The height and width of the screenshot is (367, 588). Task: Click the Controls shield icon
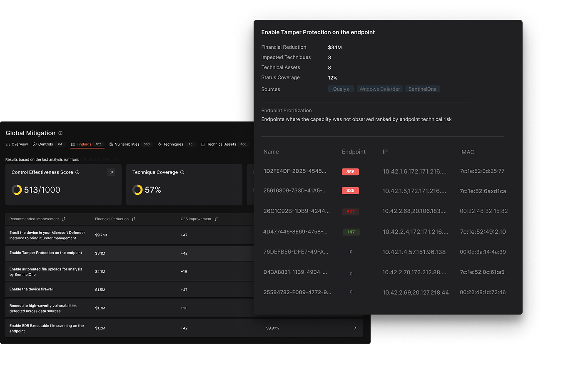(34, 144)
